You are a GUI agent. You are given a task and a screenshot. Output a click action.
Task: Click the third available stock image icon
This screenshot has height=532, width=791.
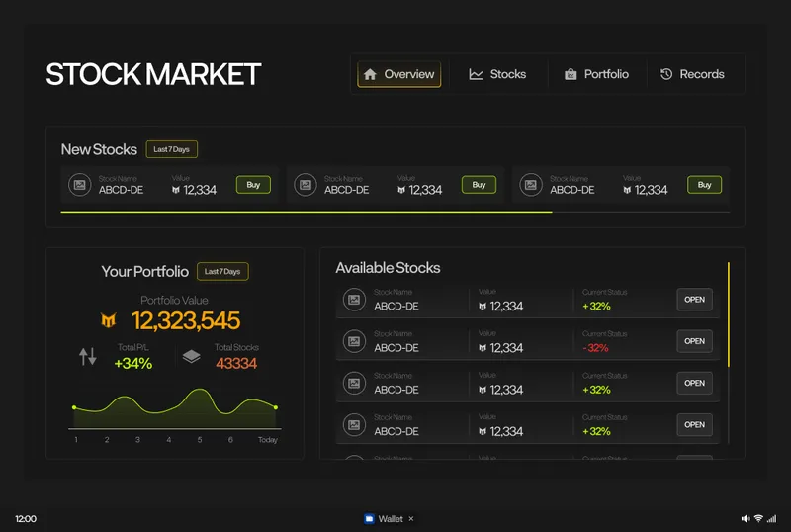[x=354, y=383]
